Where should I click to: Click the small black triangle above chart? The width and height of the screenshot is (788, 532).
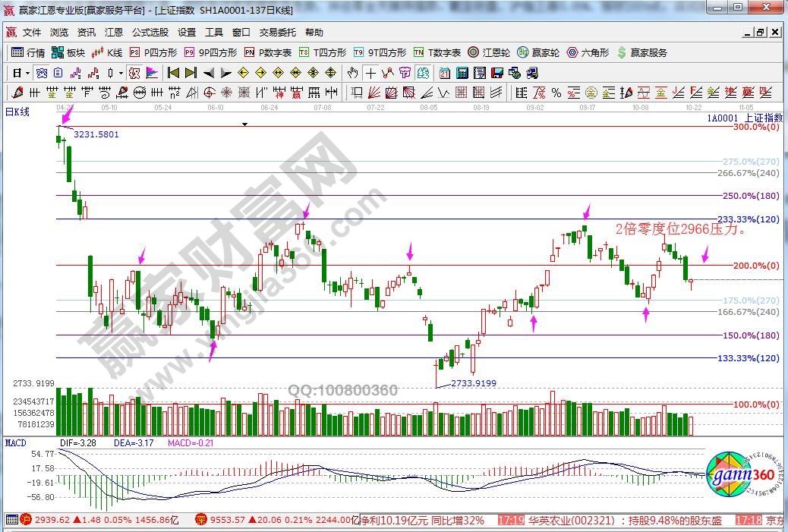tap(244, 123)
